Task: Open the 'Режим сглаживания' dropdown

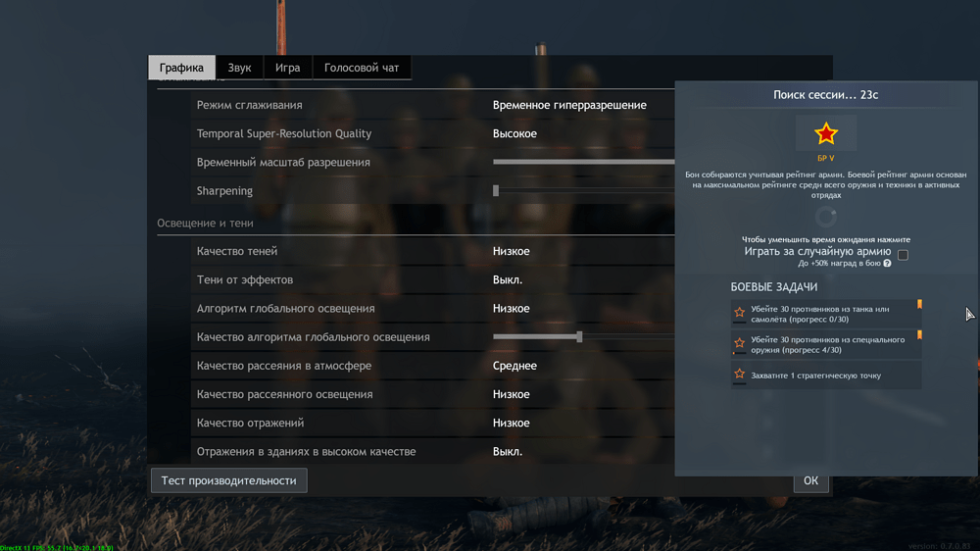Action: [569, 105]
